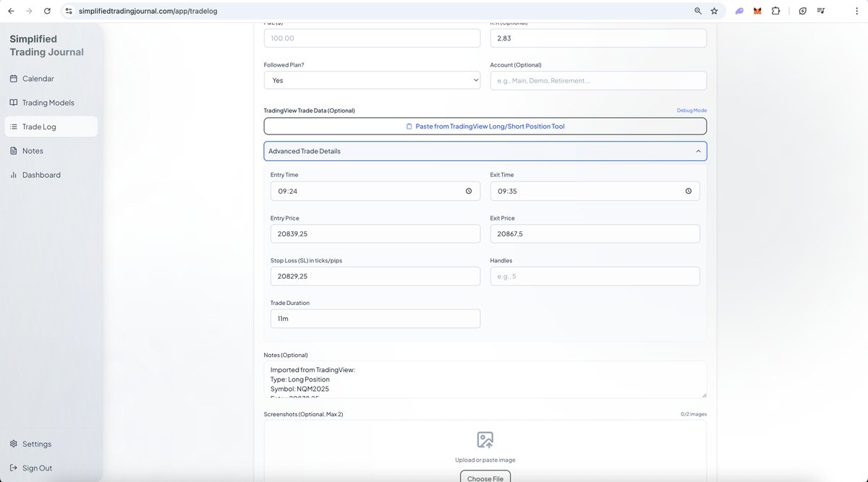Click the clipboard icon on the TradingView paste button
This screenshot has height=482, width=868.
tap(409, 126)
